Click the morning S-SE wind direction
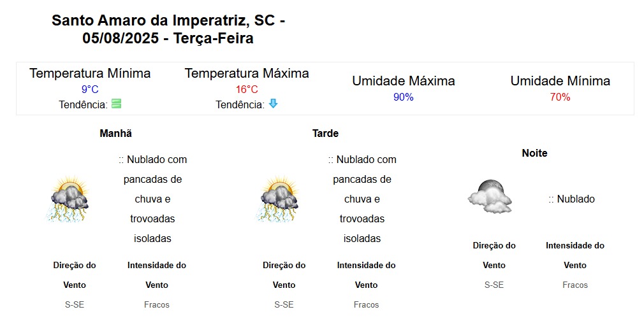The width and height of the screenshot is (644, 321). click(x=75, y=304)
